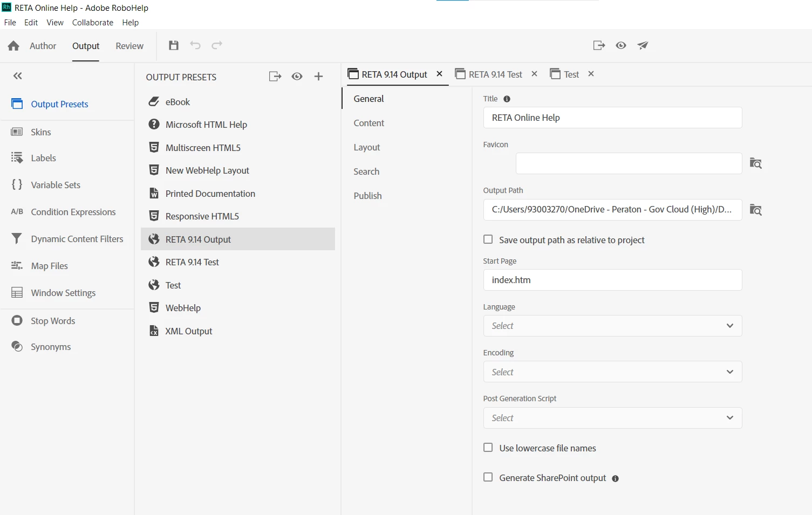
Task: Open the Publish settings section
Action: click(x=367, y=196)
